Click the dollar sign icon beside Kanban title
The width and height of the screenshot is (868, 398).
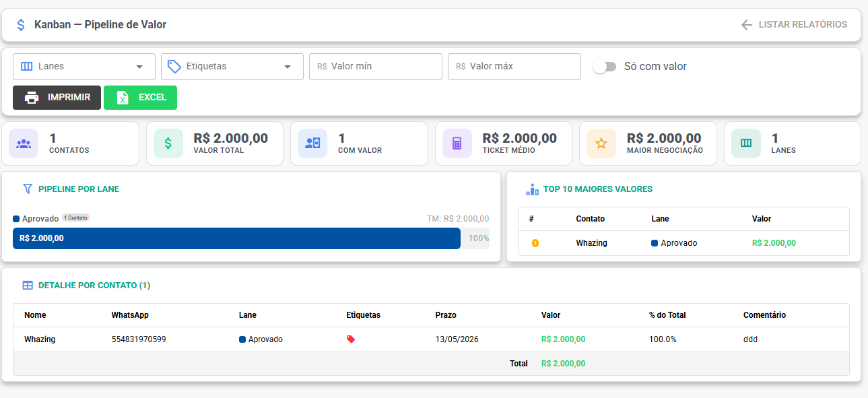21,25
